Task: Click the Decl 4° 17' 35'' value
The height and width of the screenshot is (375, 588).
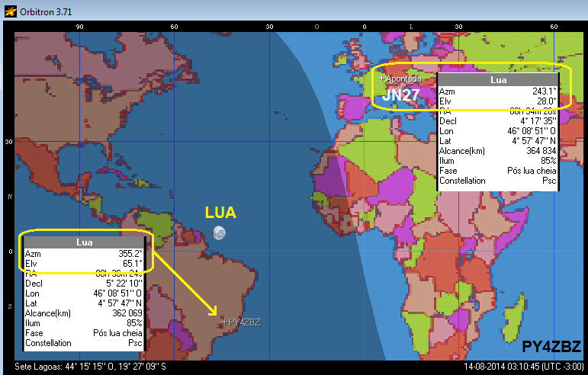Action: (538, 121)
